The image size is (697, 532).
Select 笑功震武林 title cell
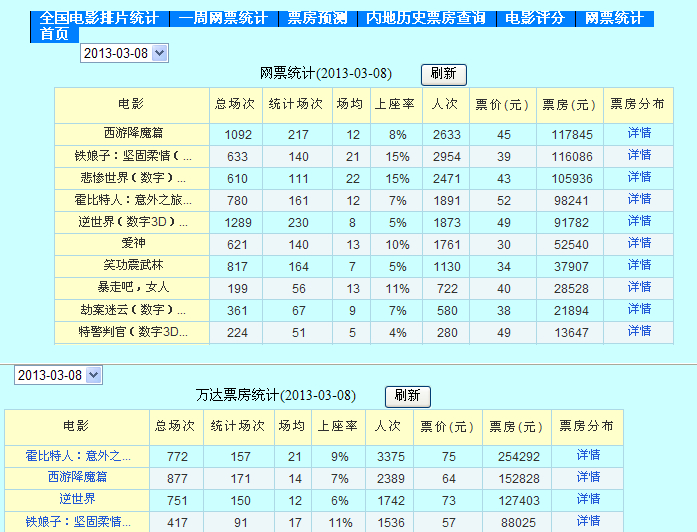(133, 265)
